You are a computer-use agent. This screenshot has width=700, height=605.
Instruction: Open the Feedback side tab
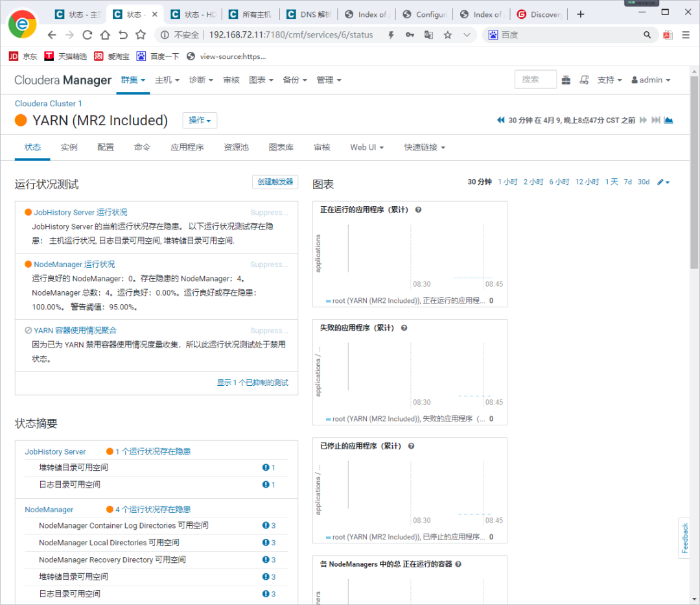pyautogui.click(x=685, y=538)
